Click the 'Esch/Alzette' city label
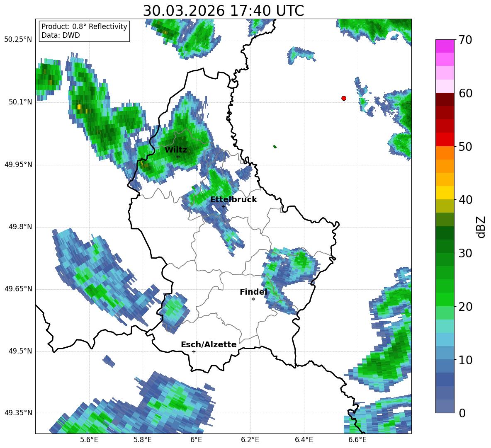This screenshot has width=491, height=448. click(209, 344)
